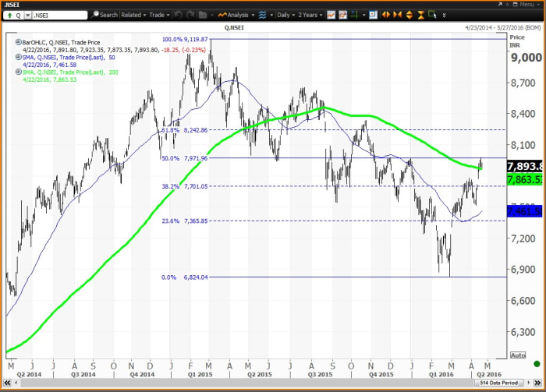Open the Menu in the title bar
The width and height of the screenshot is (546, 392).
[526, 4]
